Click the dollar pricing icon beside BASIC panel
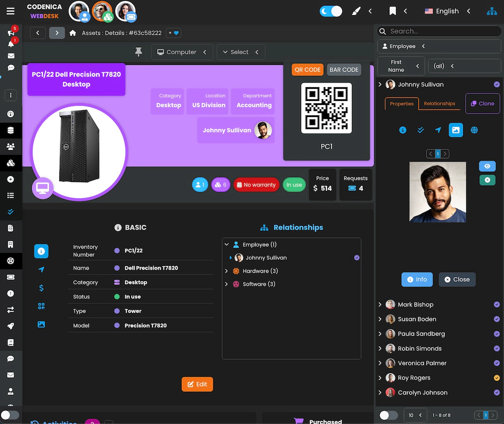 (x=41, y=288)
